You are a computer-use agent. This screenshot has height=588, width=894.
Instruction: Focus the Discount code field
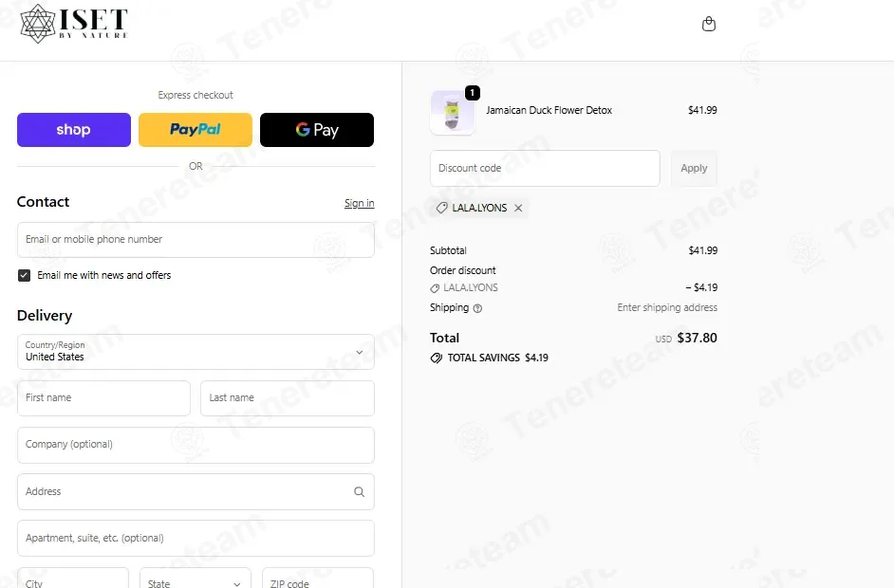coord(545,168)
